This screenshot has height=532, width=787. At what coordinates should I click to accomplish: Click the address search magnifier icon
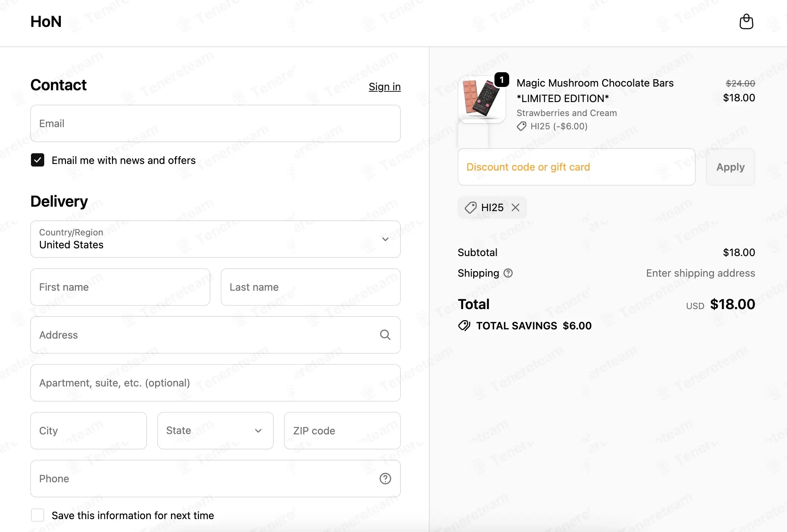(385, 335)
